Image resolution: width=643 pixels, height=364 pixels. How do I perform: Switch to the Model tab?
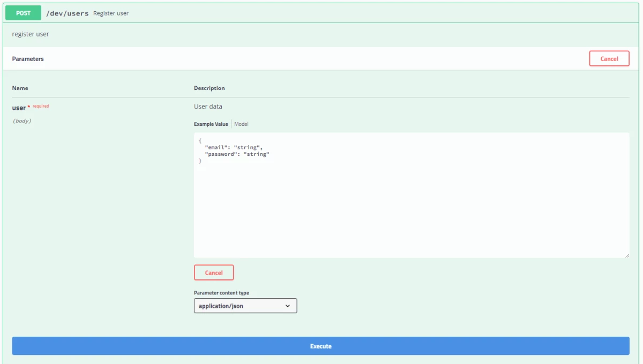(241, 124)
